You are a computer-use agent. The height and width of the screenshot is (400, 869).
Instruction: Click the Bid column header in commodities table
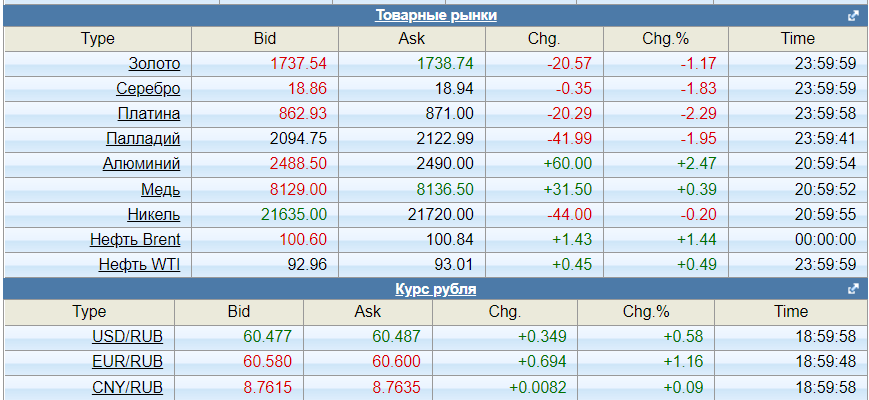click(x=264, y=39)
